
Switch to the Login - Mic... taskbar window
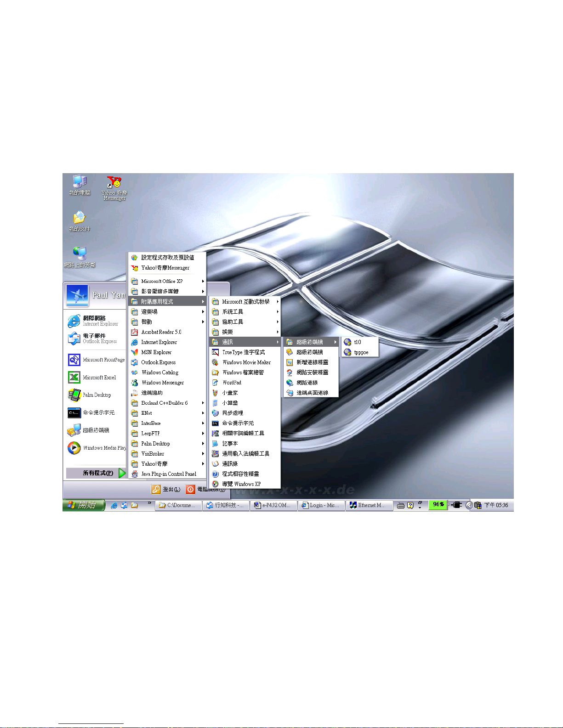pyautogui.click(x=321, y=505)
